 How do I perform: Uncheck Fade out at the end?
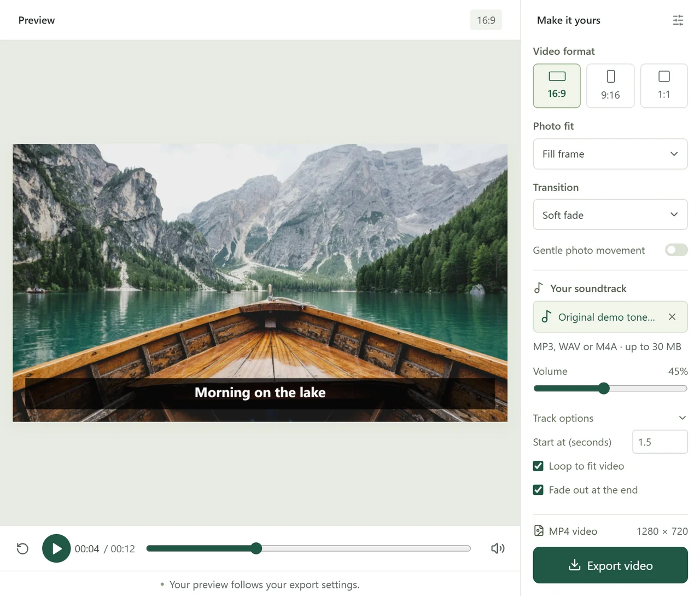538,490
